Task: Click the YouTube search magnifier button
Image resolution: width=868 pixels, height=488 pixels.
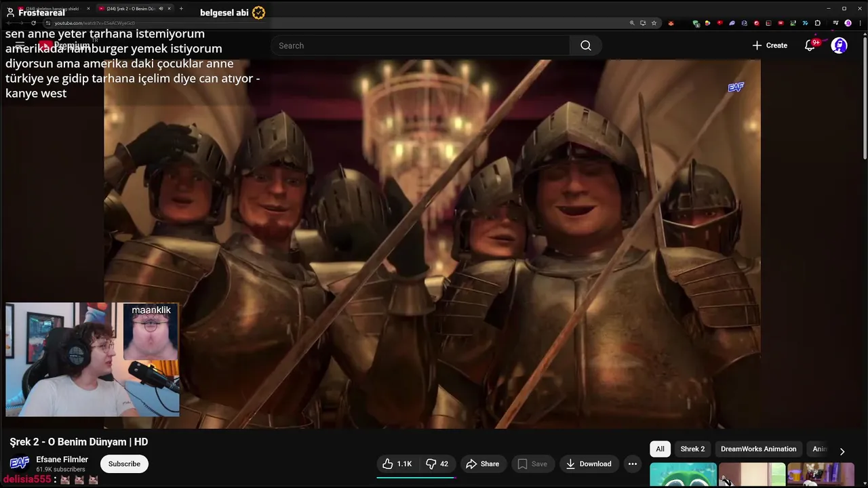Action: 586,45
